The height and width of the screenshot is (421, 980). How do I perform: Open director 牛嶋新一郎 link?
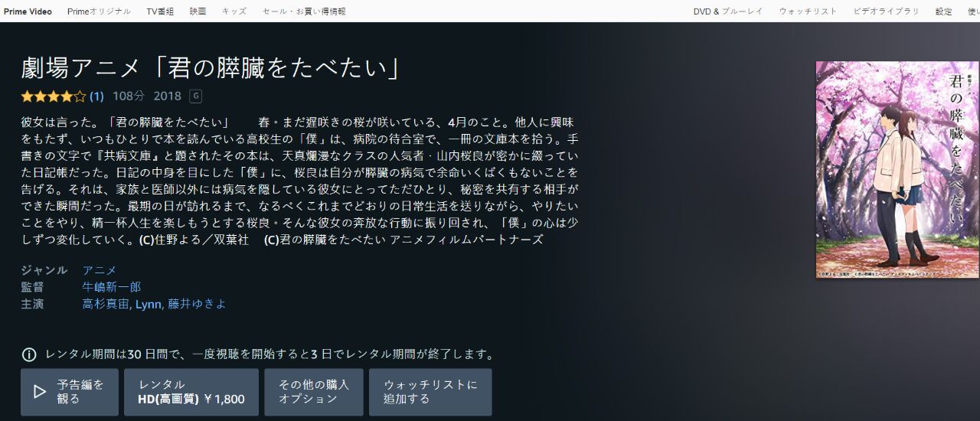pyautogui.click(x=112, y=287)
